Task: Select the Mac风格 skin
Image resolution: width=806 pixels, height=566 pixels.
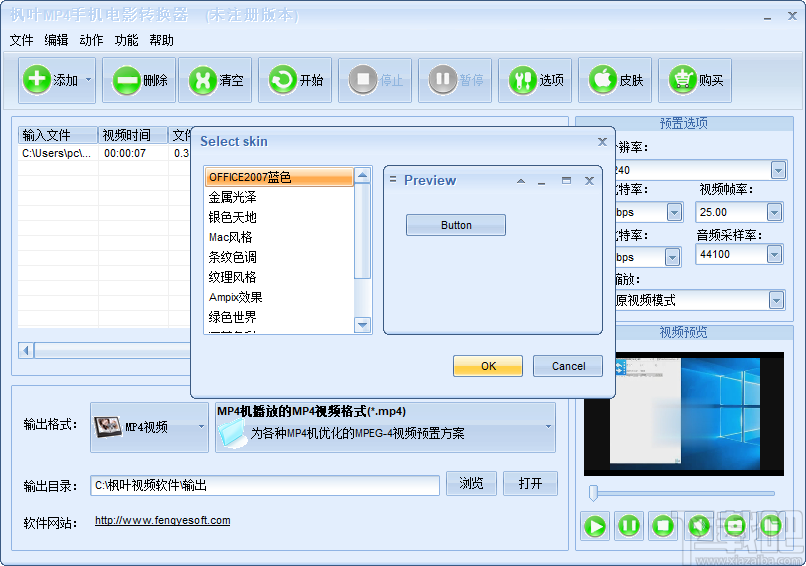Action: (279, 237)
